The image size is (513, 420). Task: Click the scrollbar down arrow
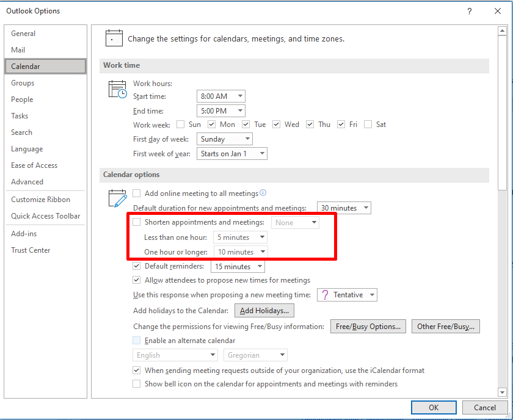(x=502, y=391)
